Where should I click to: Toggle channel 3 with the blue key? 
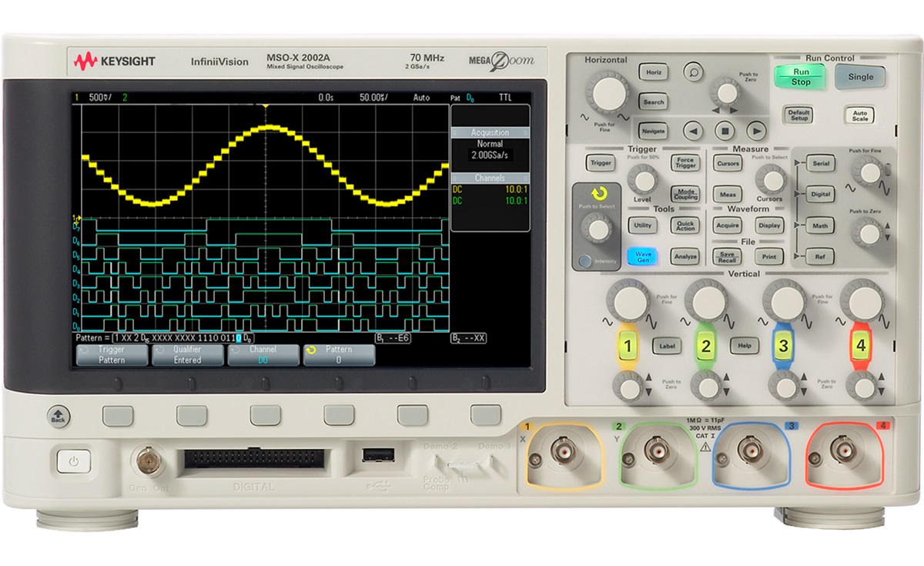pyautogui.click(x=783, y=347)
